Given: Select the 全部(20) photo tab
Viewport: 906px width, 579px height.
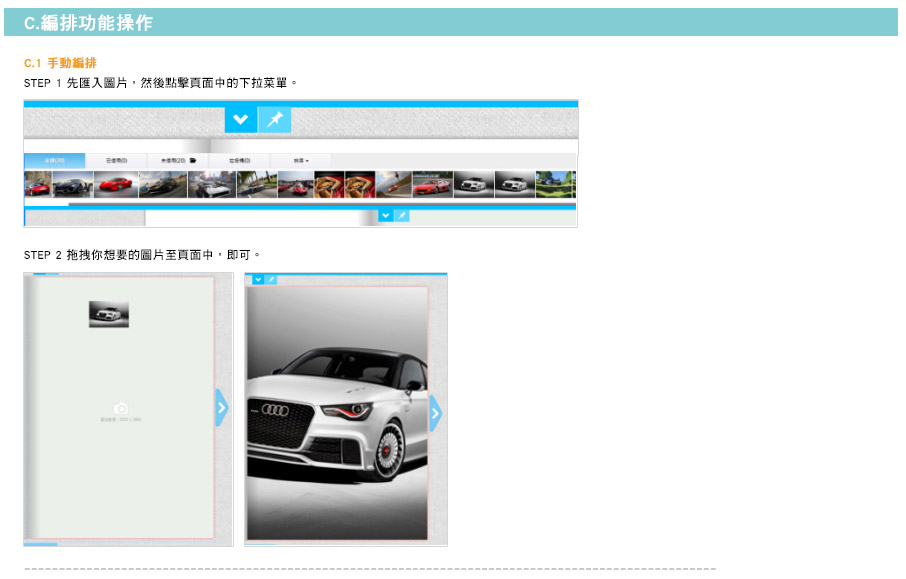Looking at the screenshot, I should coord(54,161).
